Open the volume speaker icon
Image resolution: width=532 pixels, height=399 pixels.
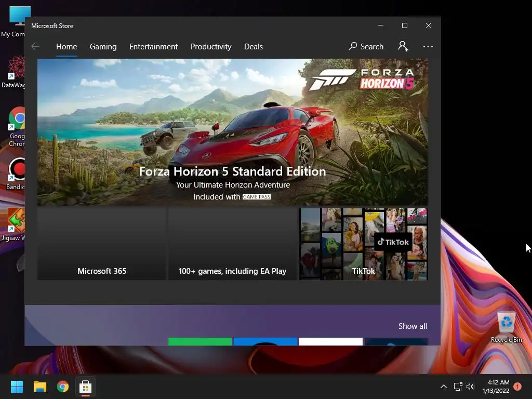point(470,387)
